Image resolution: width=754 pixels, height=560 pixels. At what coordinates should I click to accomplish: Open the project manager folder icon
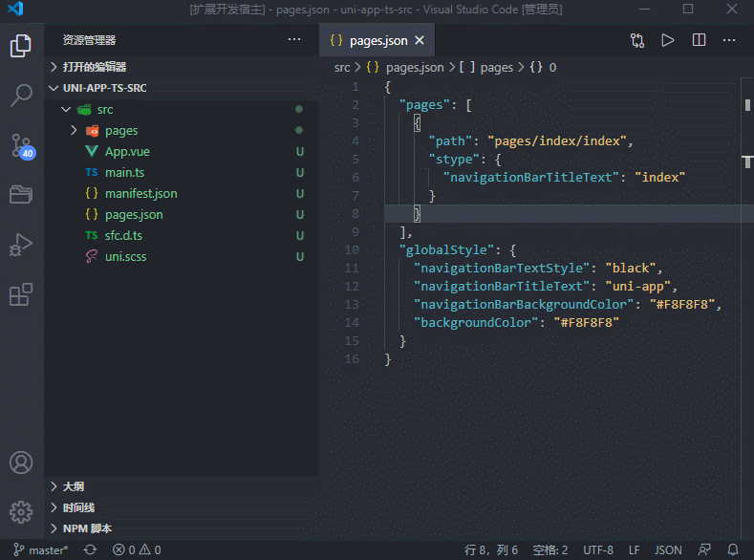(21, 194)
